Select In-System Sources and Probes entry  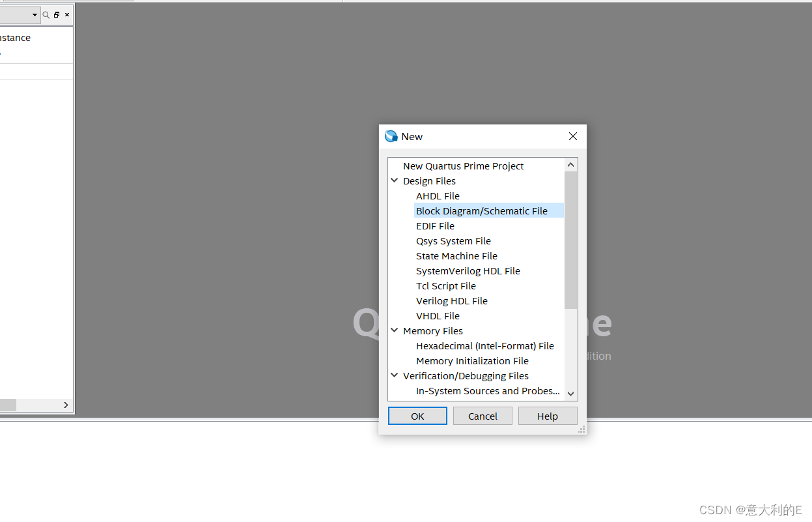point(488,391)
